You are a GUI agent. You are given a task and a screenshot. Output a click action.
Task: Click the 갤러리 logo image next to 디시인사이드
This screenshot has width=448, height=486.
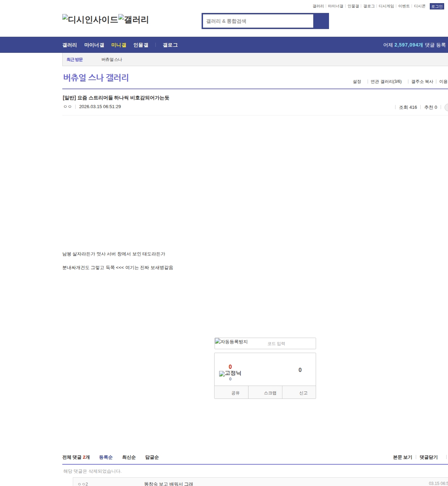[x=133, y=20]
